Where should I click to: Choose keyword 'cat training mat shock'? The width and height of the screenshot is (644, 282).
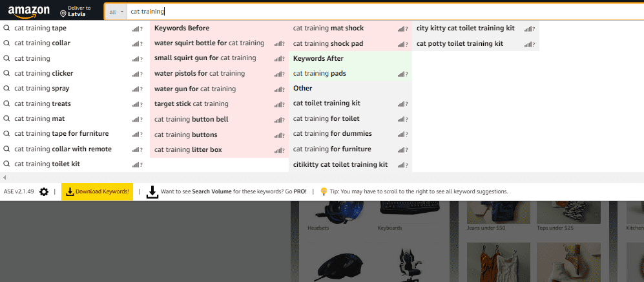328,28
